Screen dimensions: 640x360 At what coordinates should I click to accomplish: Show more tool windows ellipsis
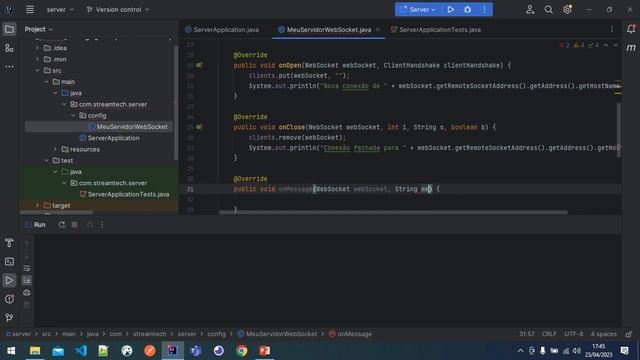pos(9,66)
